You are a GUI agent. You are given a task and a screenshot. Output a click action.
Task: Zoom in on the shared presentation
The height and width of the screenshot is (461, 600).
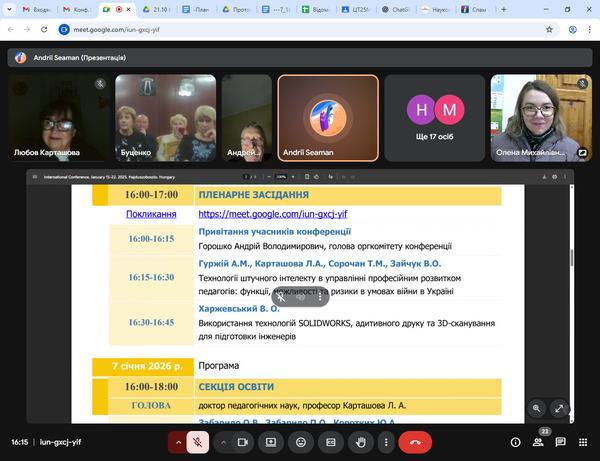[537, 408]
